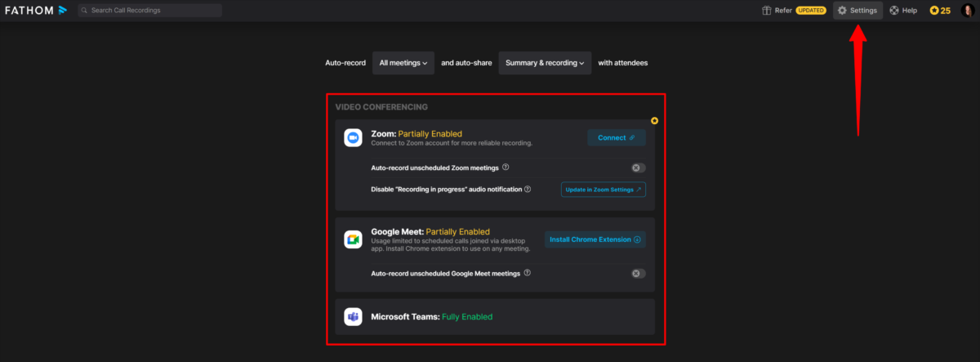The width and height of the screenshot is (980, 362).
Task: Expand the All meetings dropdown
Action: point(403,63)
